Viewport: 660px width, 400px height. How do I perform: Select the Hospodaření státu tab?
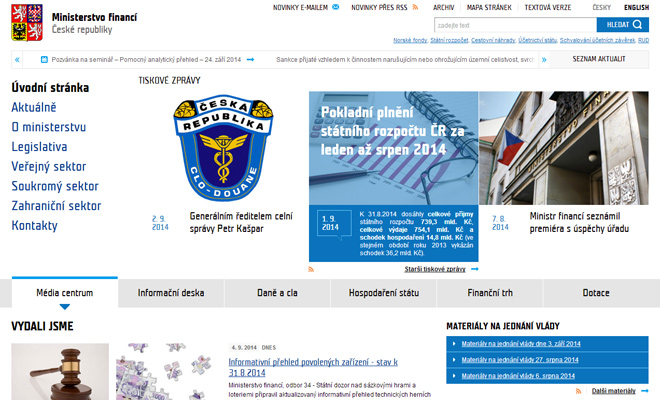[384, 293]
